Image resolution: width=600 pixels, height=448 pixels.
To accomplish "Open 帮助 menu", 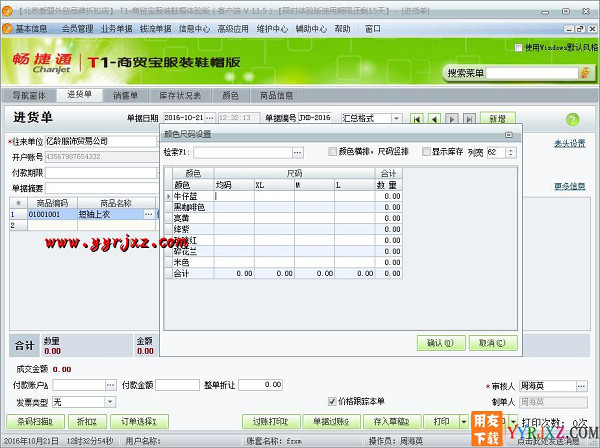I will click(342, 29).
